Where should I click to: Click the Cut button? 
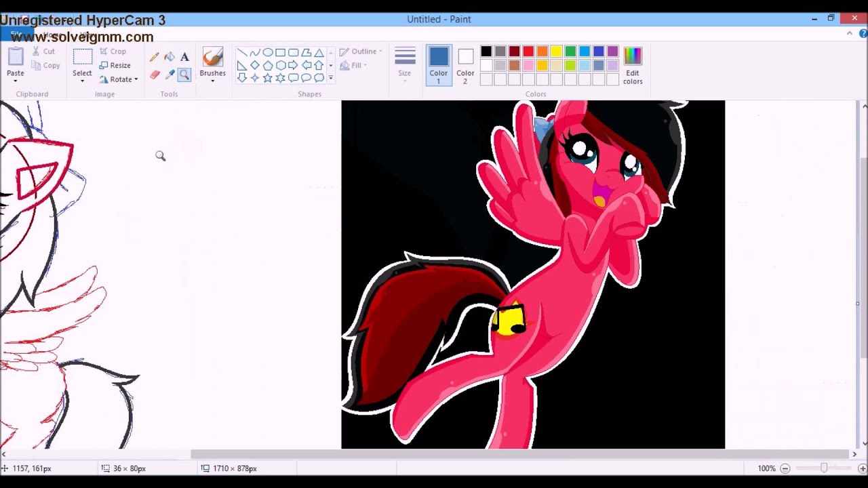click(x=43, y=52)
